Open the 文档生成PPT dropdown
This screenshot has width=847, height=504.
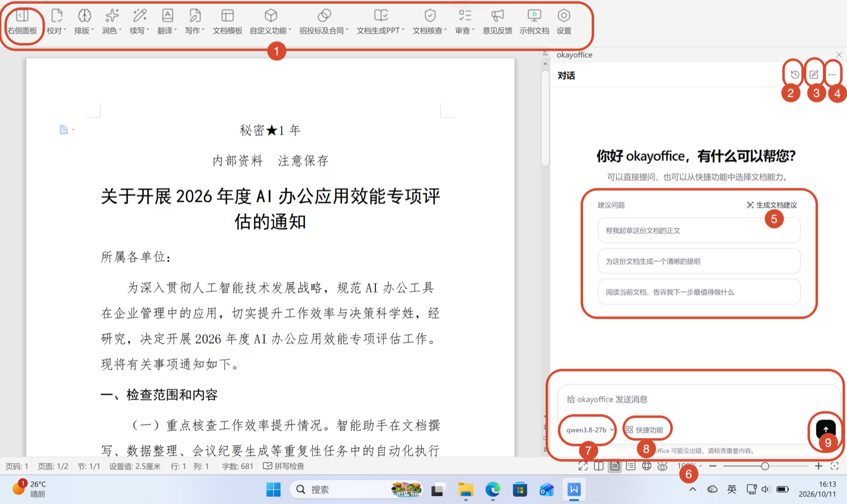coord(381,23)
